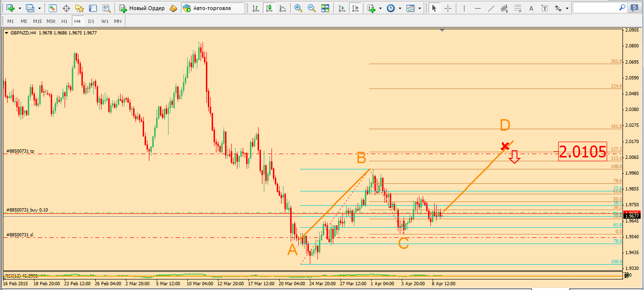Click the Arrows objects icon
Screen dimensions: 644x290
[558, 8]
